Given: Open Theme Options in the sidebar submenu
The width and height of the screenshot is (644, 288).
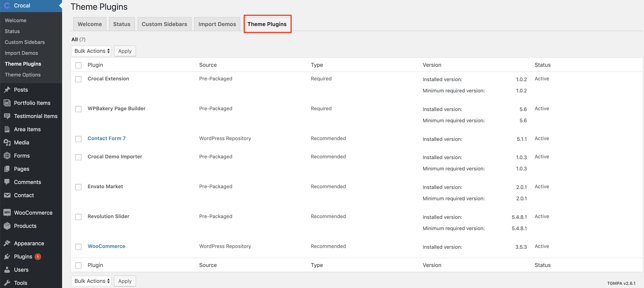Looking at the screenshot, I should pyautogui.click(x=22, y=75).
